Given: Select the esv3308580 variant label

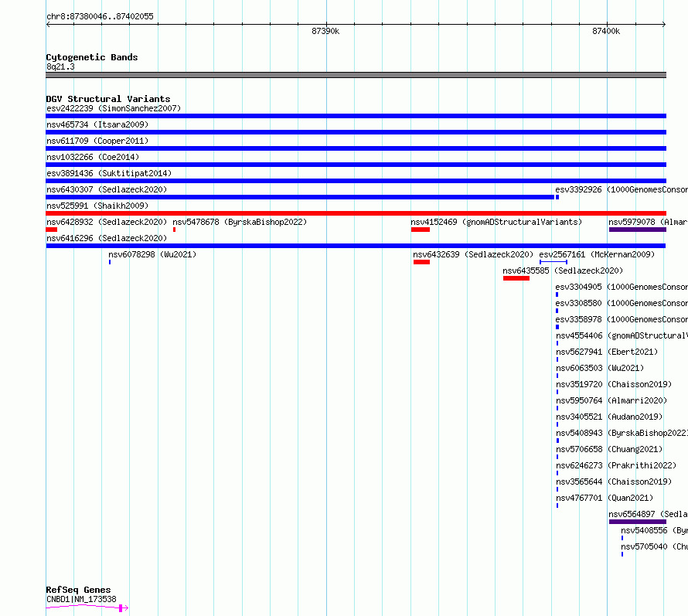Looking at the screenshot, I should tap(622, 303).
